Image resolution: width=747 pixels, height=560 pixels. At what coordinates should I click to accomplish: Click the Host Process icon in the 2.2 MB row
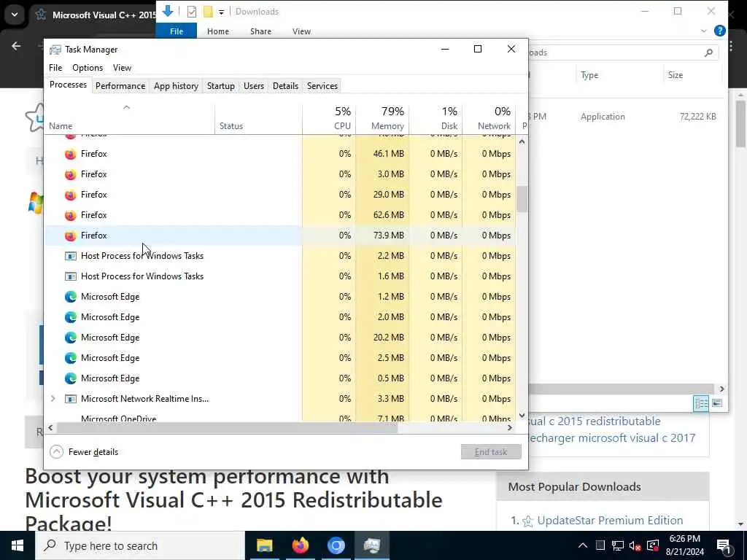(71, 256)
